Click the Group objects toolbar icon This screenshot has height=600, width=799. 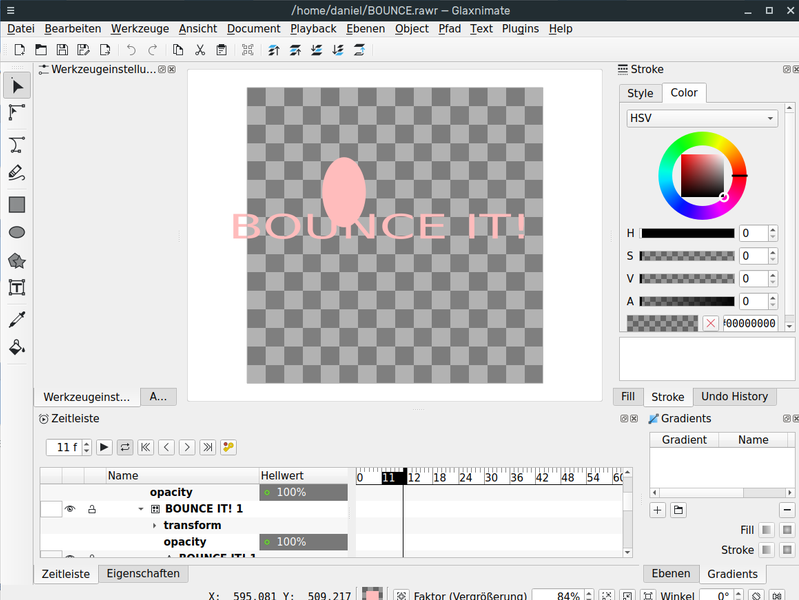248,50
